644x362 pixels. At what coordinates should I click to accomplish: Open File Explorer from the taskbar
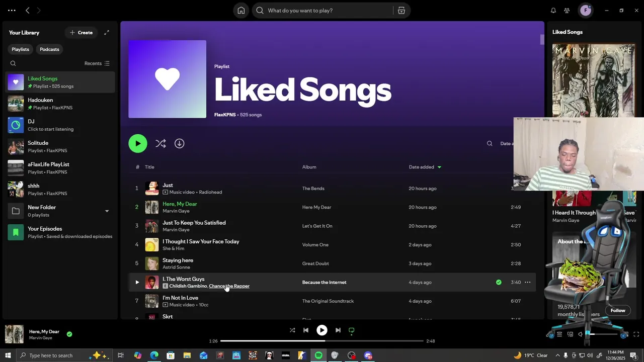(x=187, y=355)
